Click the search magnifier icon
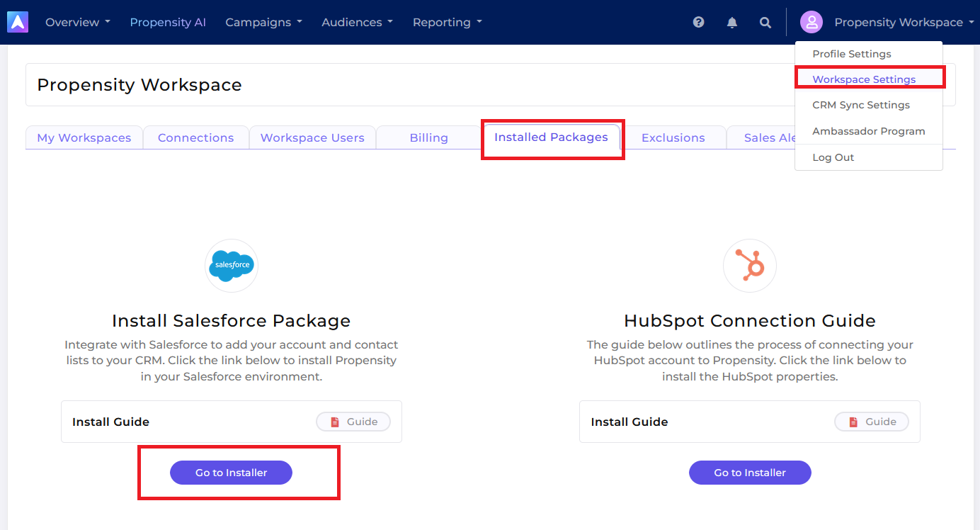Viewport: 980px width, 530px height. pyautogui.click(x=765, y=22)
